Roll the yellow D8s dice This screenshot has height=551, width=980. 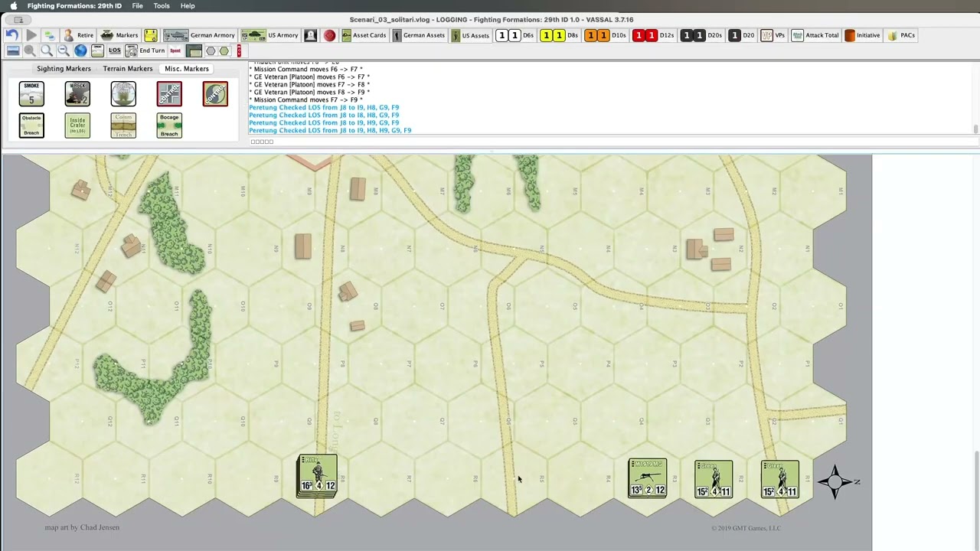[x=560, y=35]
